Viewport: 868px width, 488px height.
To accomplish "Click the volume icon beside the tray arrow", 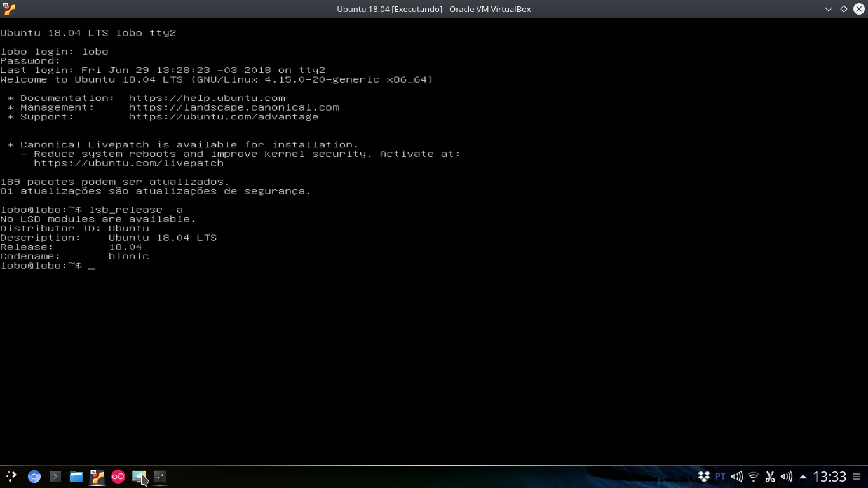I will coord(787,477).
